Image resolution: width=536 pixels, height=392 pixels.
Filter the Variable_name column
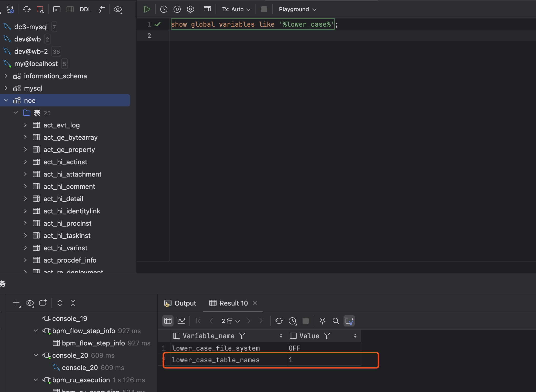point(242,336)
